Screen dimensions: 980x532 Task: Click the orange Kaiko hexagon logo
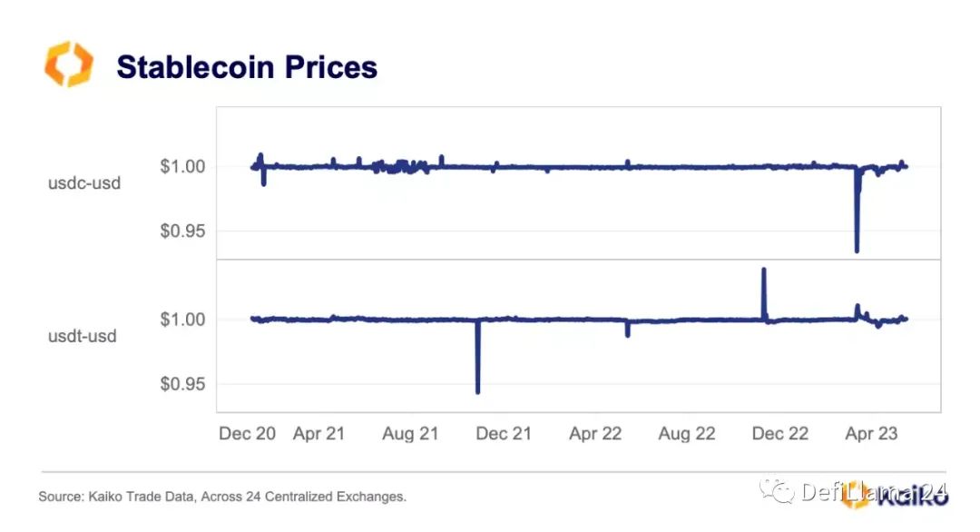tap(69, 64)
